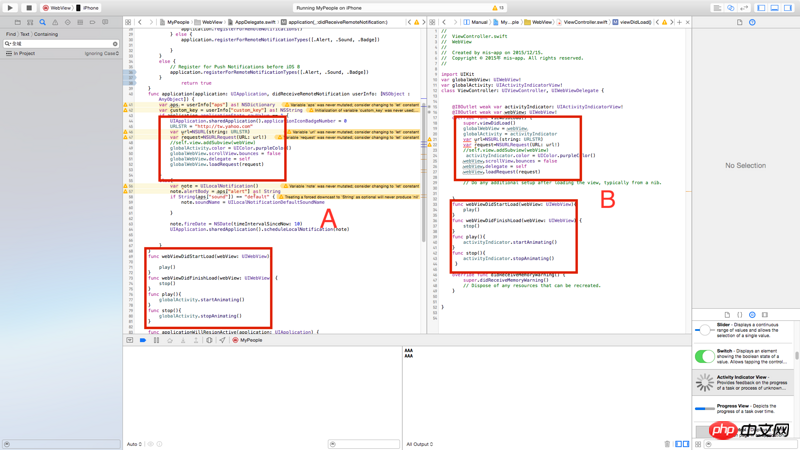The width and height of the screenshot is (800, 450).
Task: Click the Find search input field
Action: (61, 44)
